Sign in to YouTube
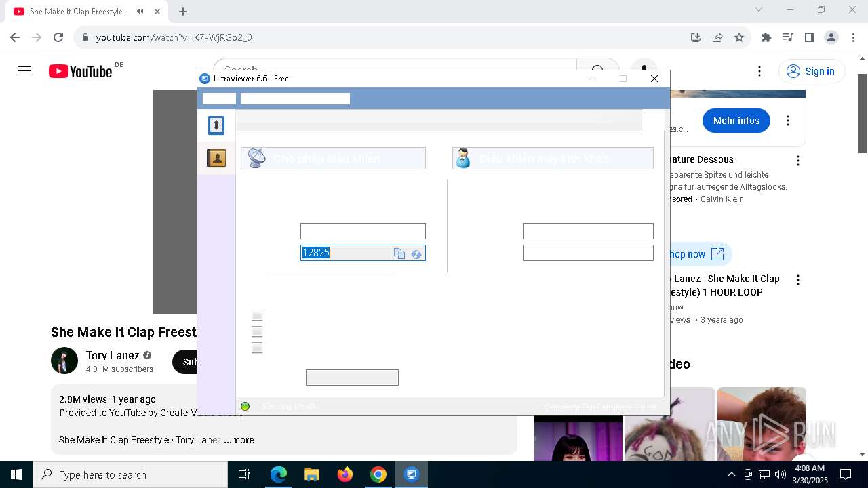 tap(812, 71)
